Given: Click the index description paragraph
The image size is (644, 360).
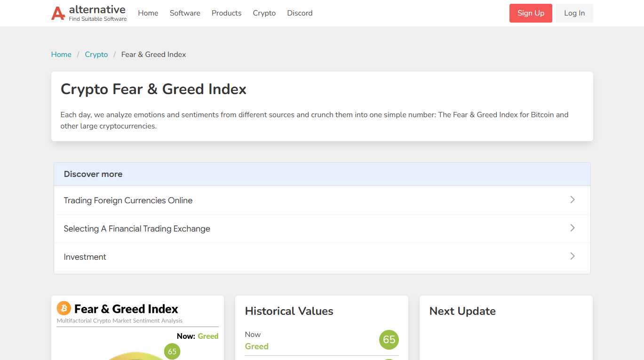Looking at the screenshot, I should point(314,120).
